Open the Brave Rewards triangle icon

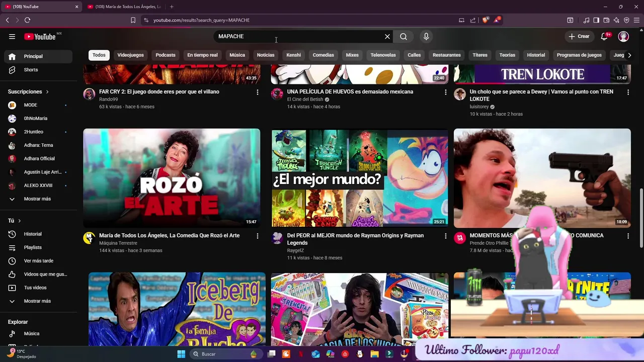pyautogui.click(x=497, y=20)
